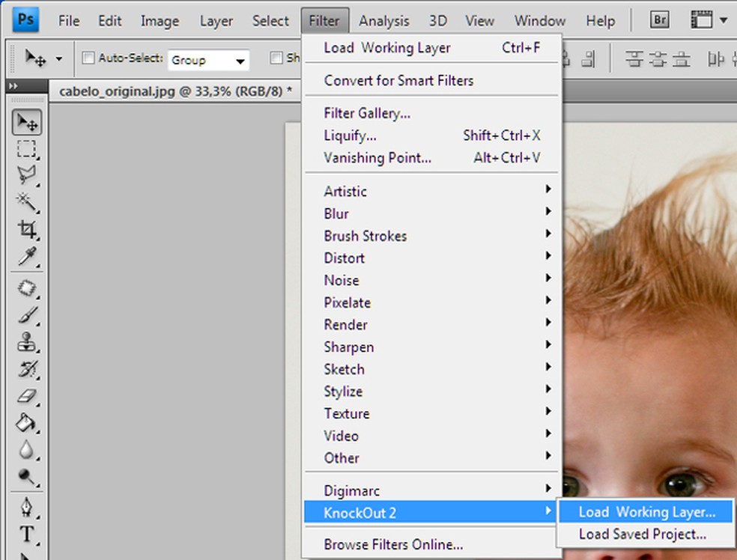Select the Move tool in the toolbox
Screen dimensions: 737x560
click(x=27, y=123)
